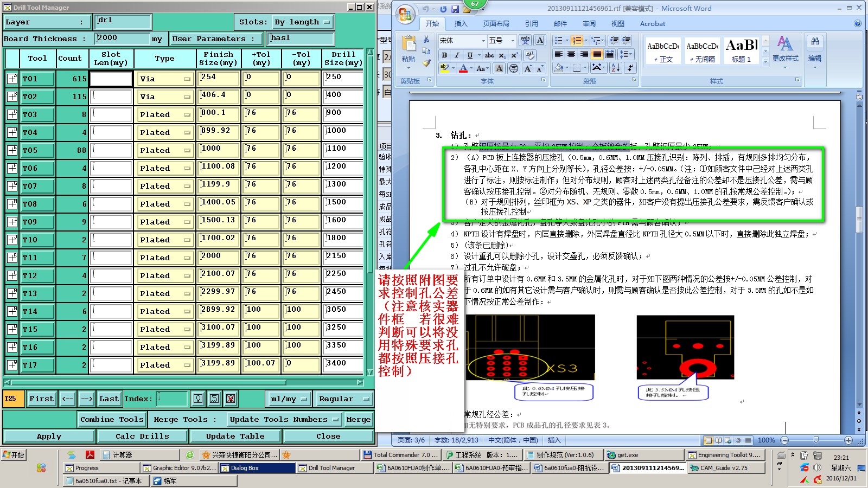The width and height of the screenshot is (868, 488).
Task: Toggle Bold formatting in Word
Action: [444, 55]
